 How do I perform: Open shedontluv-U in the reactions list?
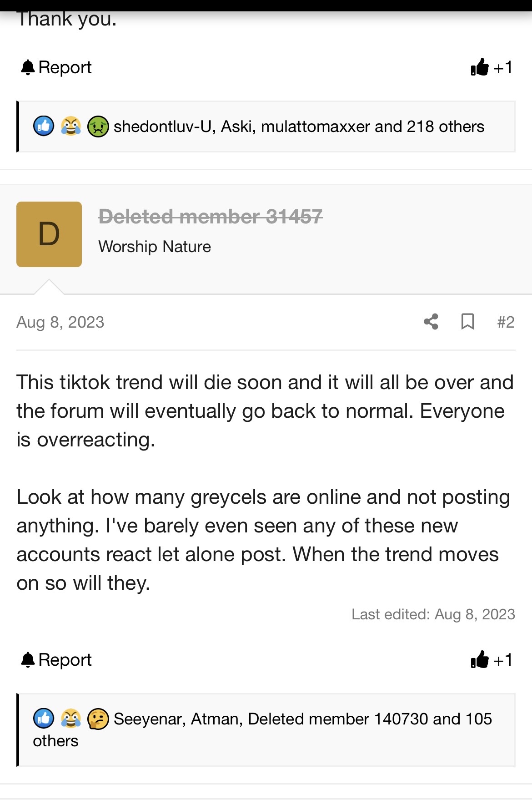tap(162, 127)
